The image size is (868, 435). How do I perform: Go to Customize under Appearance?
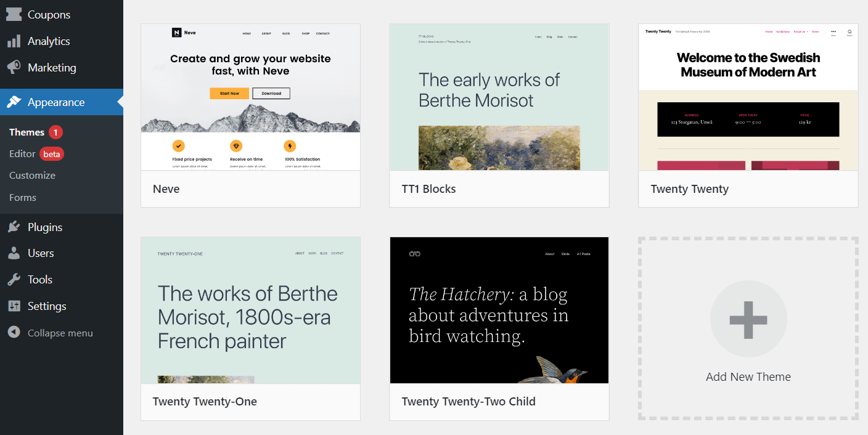tap(32, 176)
